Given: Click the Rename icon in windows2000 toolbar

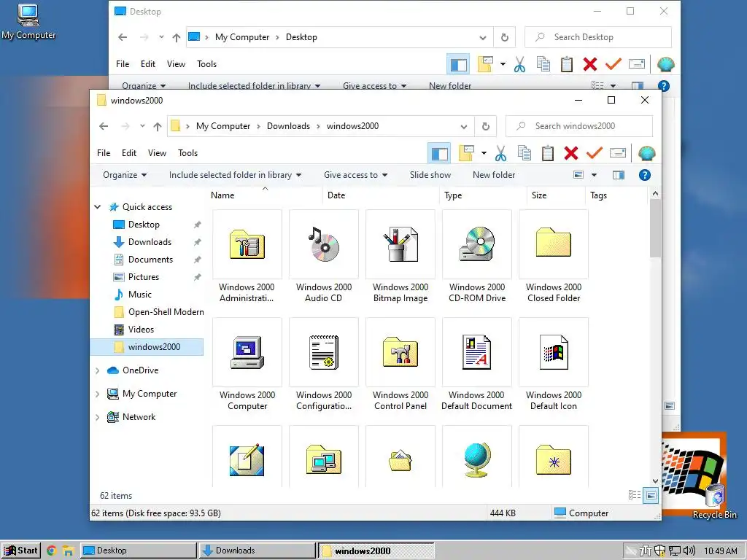Looking at the screenshot, I should coord(617,153).
